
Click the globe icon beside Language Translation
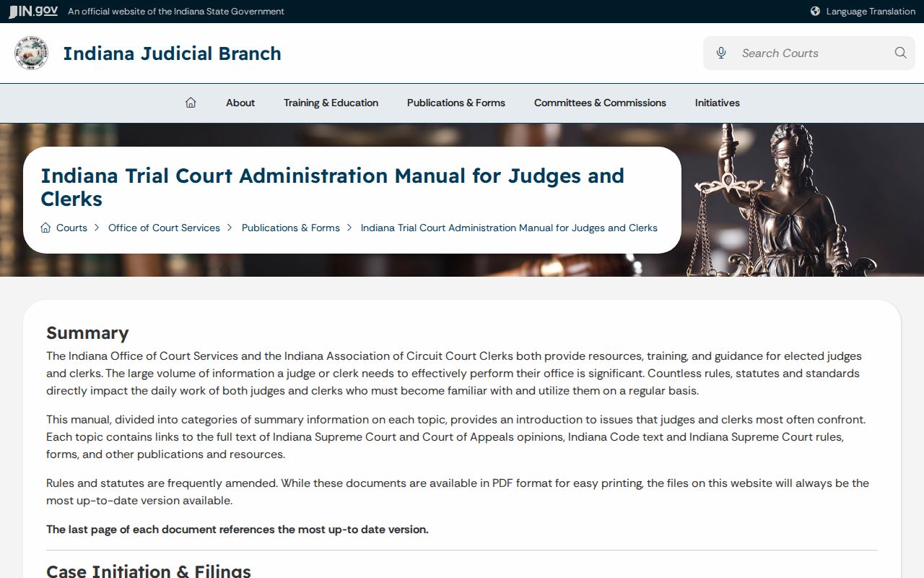815,11
